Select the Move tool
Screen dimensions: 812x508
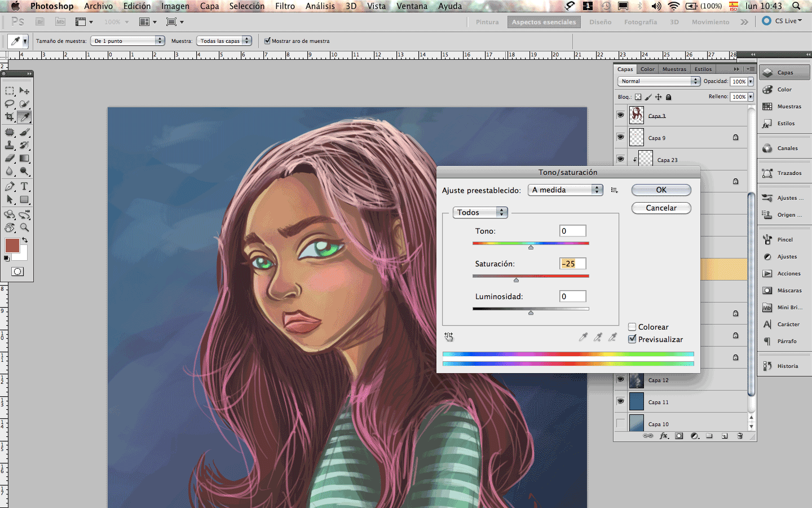pyautogui.click(x=24, y=90)
